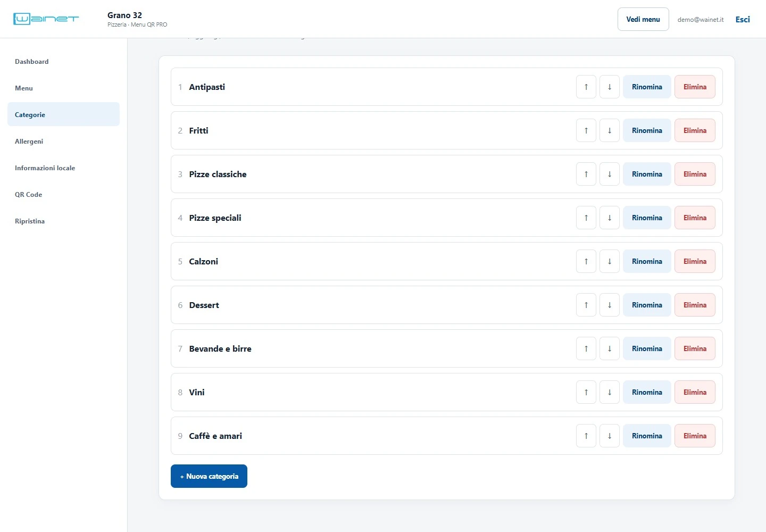Go to the Menu section
The height and width of the screenshot is (532, 766).
63,88
